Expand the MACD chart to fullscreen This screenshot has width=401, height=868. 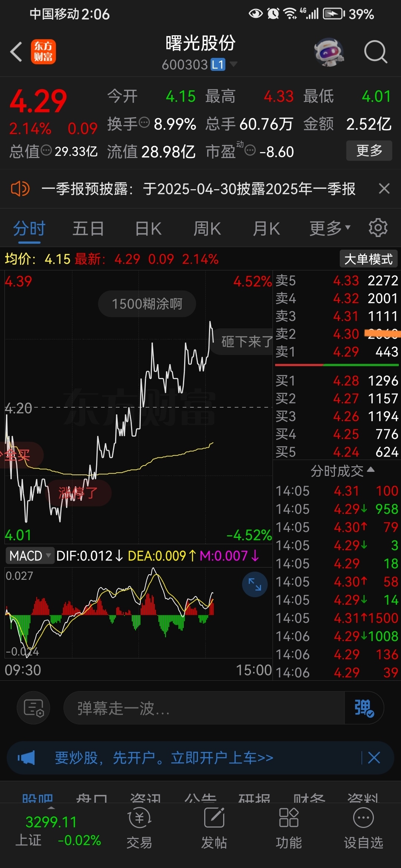tap(255, 585)
